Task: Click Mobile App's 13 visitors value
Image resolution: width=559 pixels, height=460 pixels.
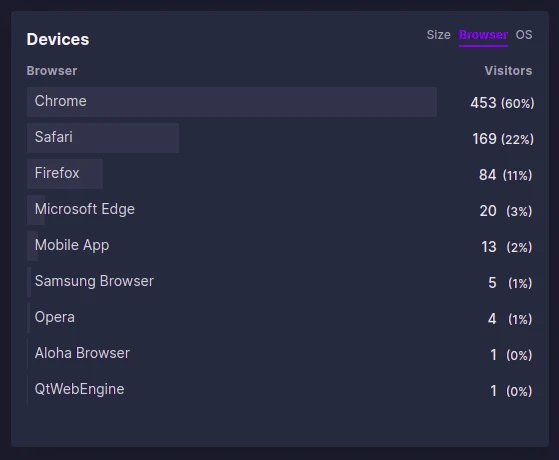Action: pyautogui.click(x=488, y=247)
